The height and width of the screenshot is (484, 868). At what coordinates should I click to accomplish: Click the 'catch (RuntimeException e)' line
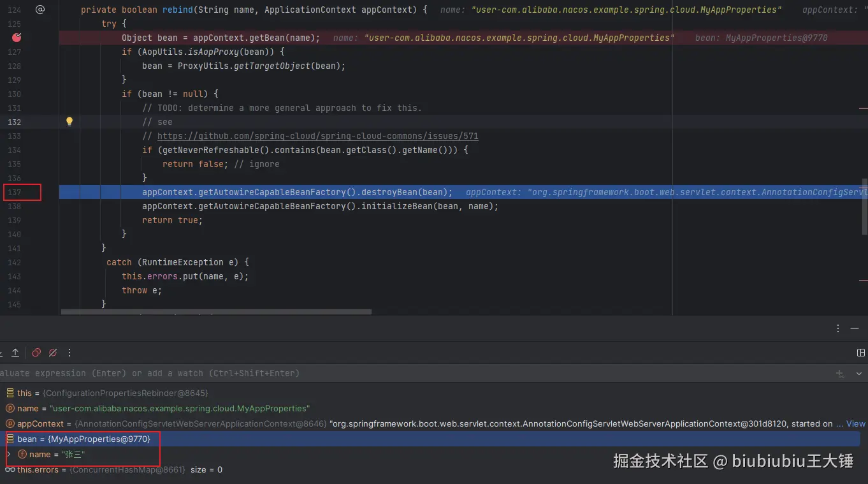177,262
